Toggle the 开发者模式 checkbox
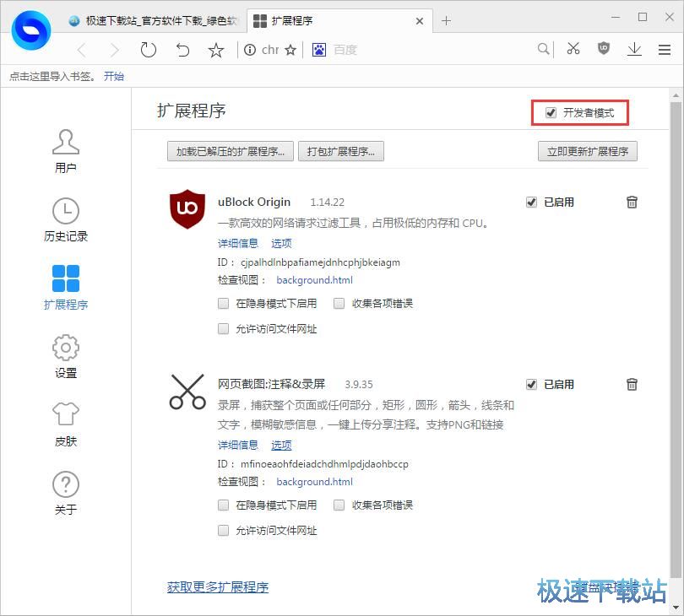Image resolution: width=684 pixels, height=616 pixels. (551, 112)
